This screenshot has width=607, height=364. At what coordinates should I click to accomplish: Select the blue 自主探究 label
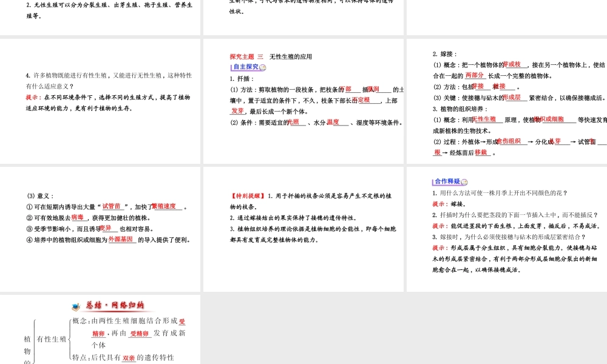[x=246, y=67]
